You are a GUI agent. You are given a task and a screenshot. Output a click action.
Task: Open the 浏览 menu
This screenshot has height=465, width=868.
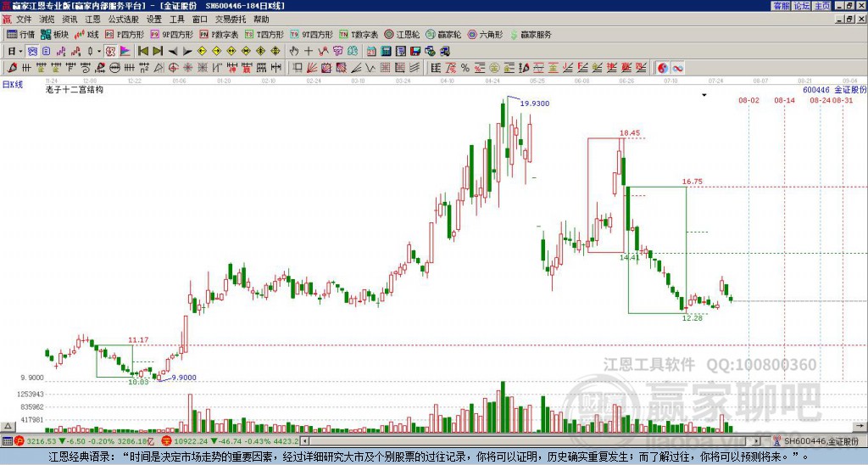(x=47, y=20)
